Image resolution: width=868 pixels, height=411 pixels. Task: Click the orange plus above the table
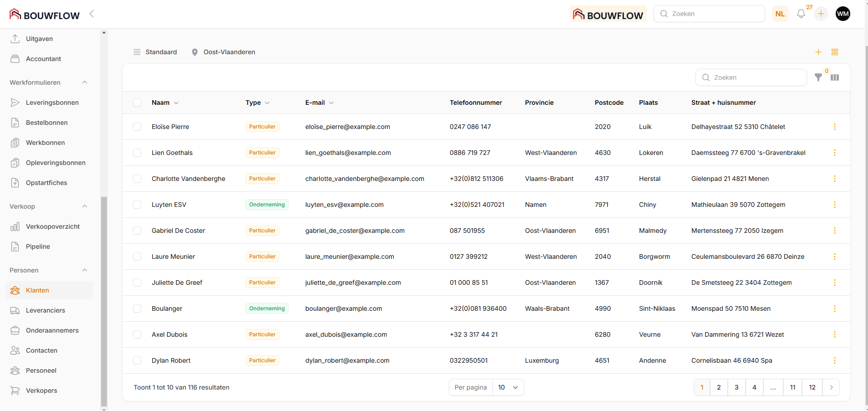[x=818, y=52]
